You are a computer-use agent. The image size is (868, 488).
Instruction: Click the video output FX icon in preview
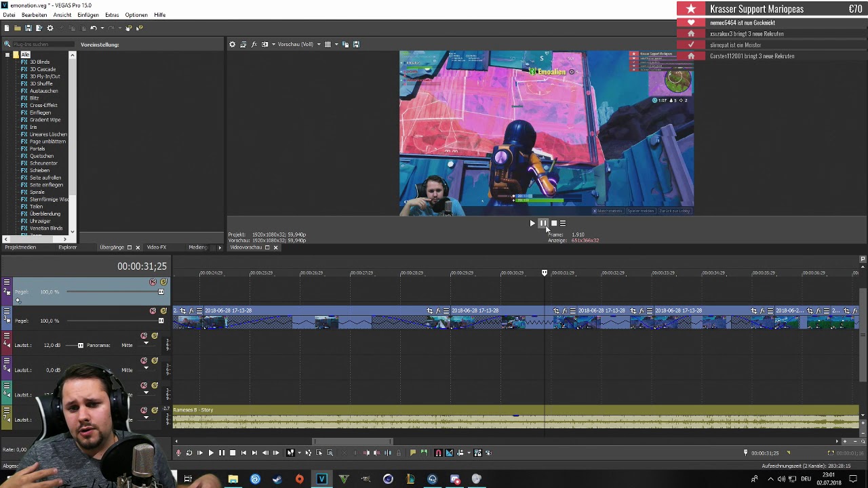tap(254, 45)
